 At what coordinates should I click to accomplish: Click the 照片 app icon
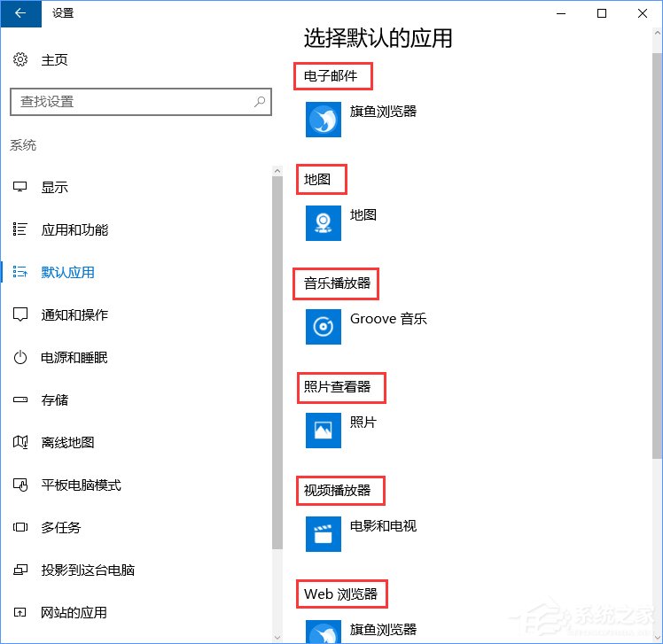coord(324,431)
